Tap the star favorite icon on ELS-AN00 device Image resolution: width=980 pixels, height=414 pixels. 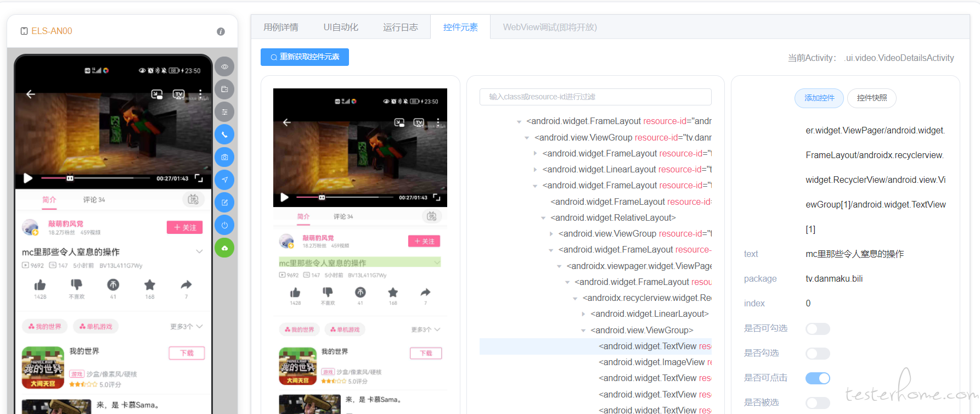(x=150, y=284)
